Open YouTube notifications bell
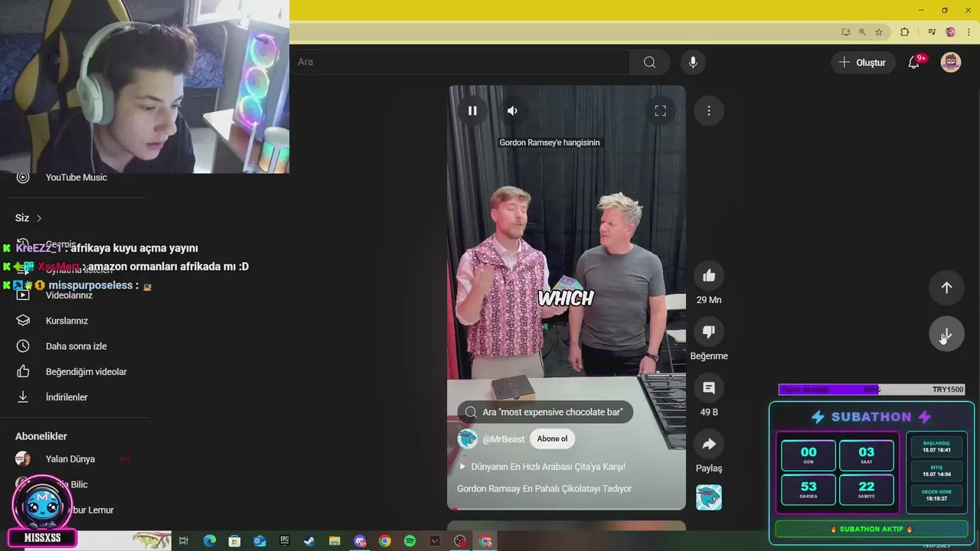Image resolution: width=980 pixels, height=551 pixels. (913, 63)
